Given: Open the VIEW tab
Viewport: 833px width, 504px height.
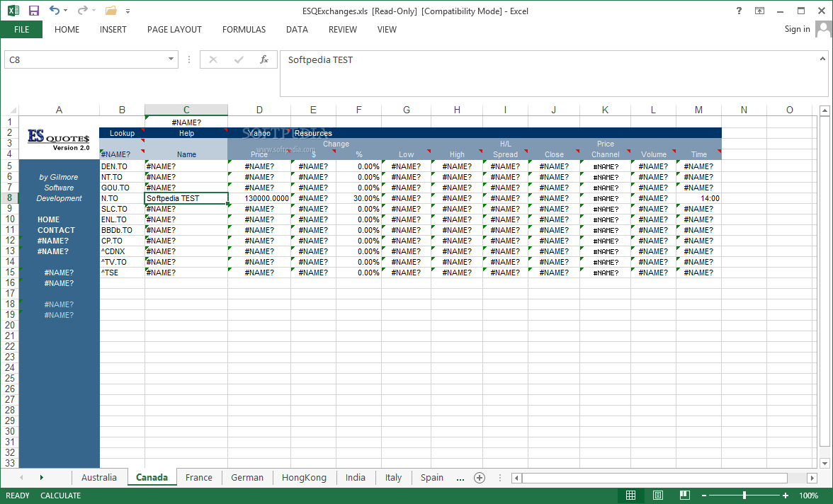Looking at the screenshot, I should tap(387, 30).
